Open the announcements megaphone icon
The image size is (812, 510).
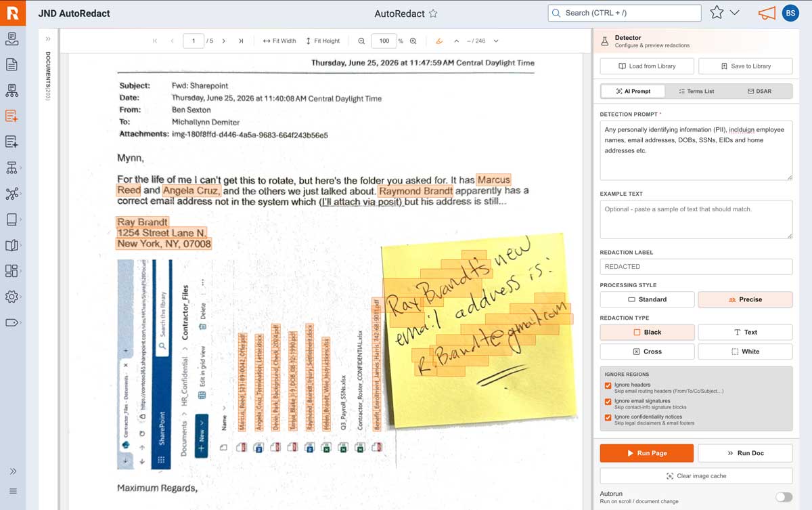click(767, 13)
